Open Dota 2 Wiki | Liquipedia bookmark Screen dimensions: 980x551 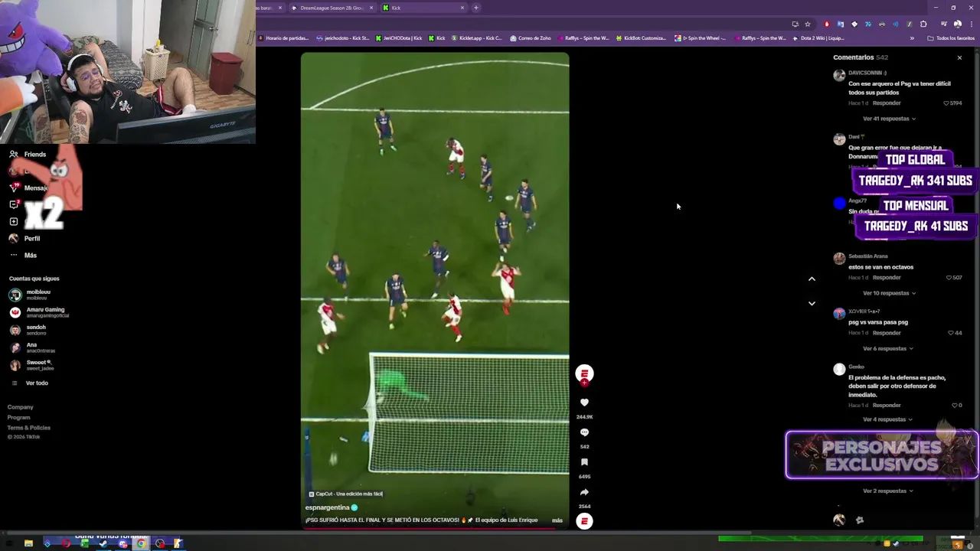(x=818, y=38)
